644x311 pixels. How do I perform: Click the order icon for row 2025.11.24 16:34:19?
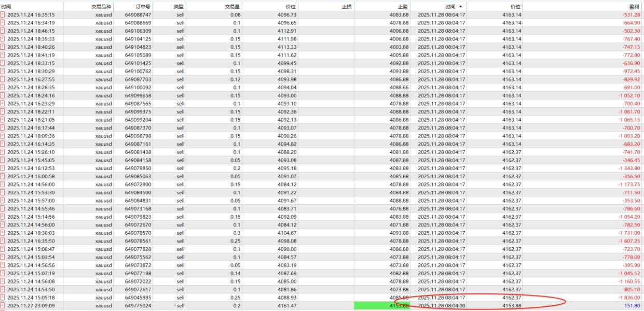coord(3,23)
